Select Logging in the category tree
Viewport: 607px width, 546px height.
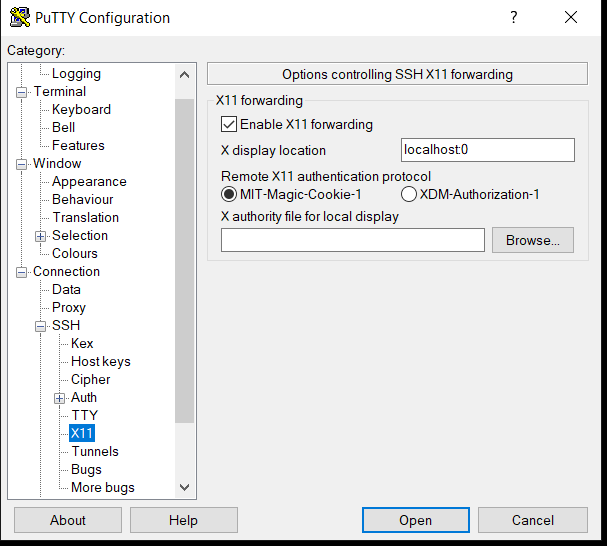[x=76, y=74]
